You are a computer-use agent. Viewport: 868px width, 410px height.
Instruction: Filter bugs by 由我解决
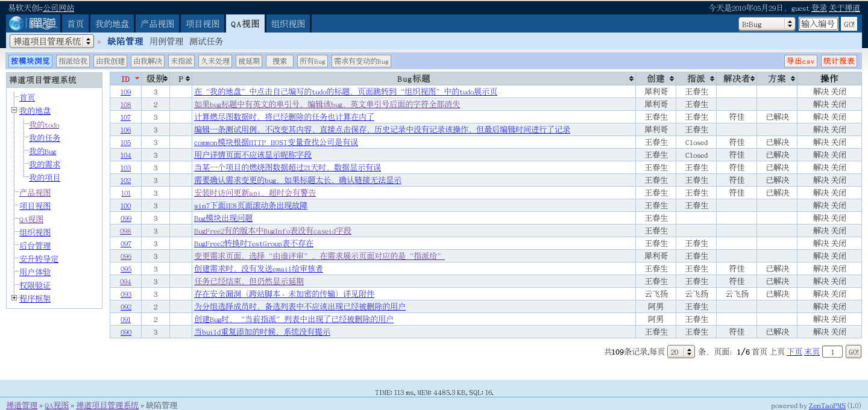(148, 61)
